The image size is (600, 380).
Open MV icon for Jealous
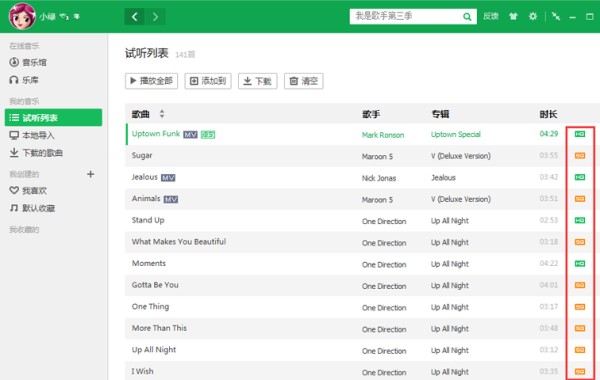(x=168, y=178)
